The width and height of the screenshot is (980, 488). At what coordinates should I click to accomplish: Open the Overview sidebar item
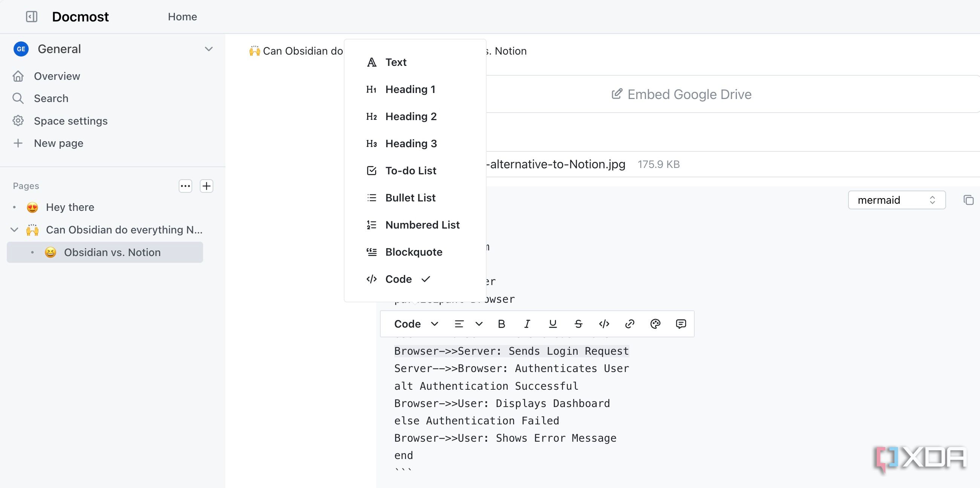coord(57,76)
